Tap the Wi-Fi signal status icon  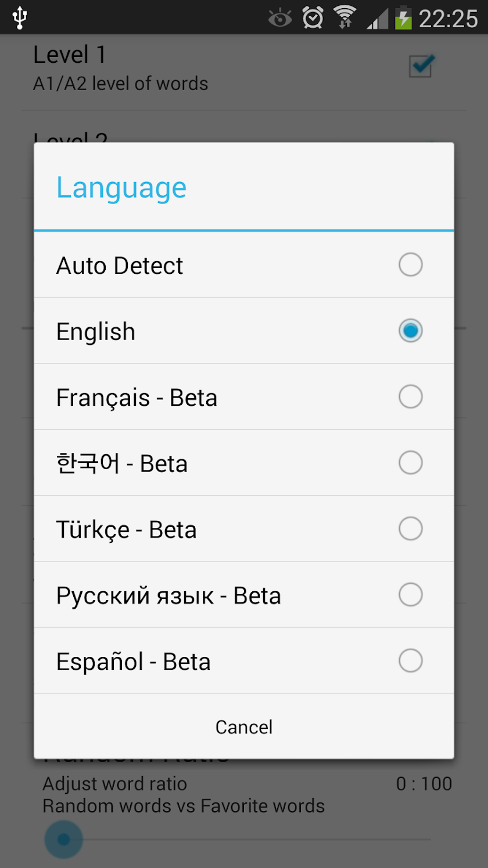345,17
